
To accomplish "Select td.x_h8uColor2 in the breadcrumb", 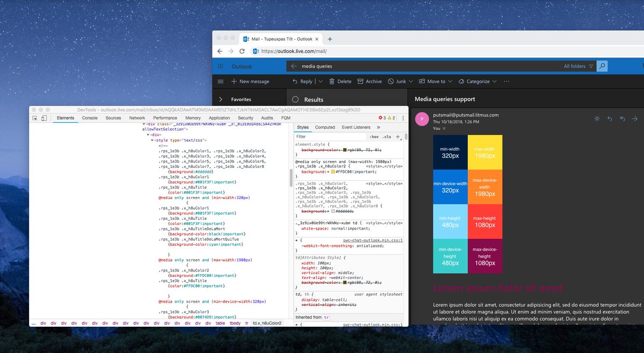I will click(267, 323).
